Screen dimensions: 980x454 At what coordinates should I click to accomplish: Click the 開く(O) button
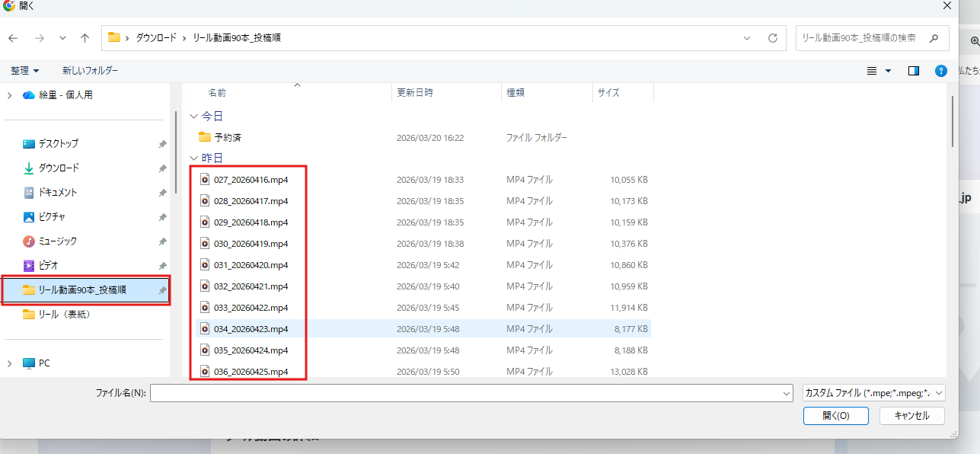pos(835,415)
